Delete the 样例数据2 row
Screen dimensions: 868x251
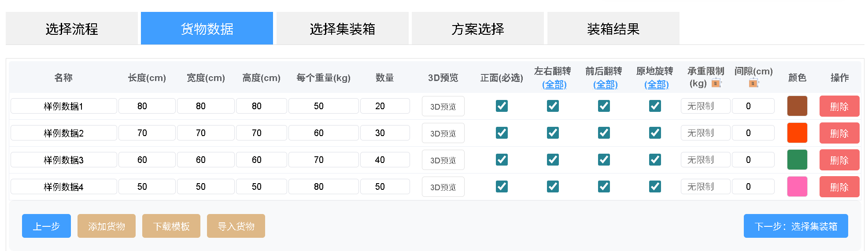839,133
